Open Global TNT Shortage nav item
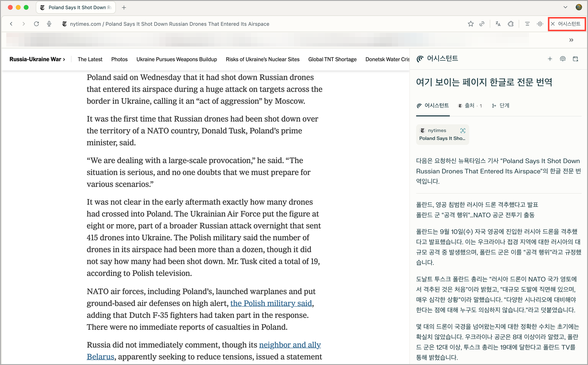 click(x=333, y=59)
